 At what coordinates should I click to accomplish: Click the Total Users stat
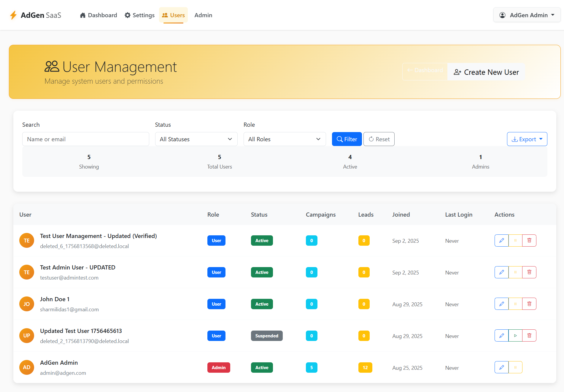click(220, 162)
